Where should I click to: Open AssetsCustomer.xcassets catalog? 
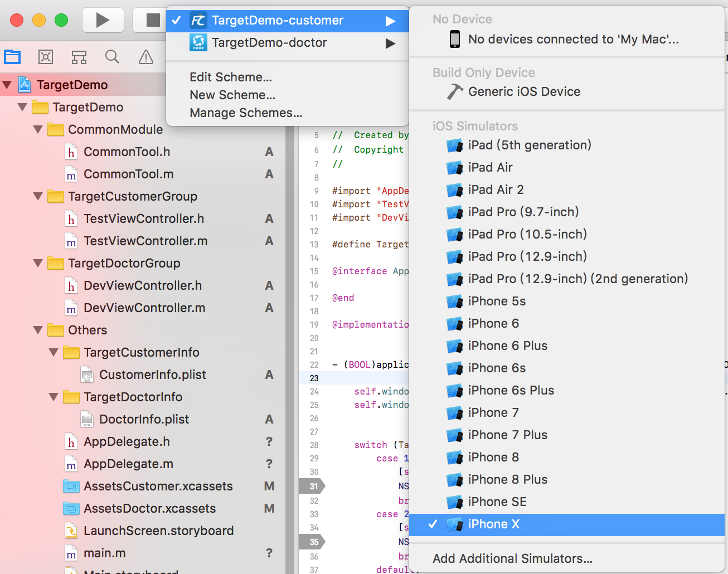pos(158,486)
